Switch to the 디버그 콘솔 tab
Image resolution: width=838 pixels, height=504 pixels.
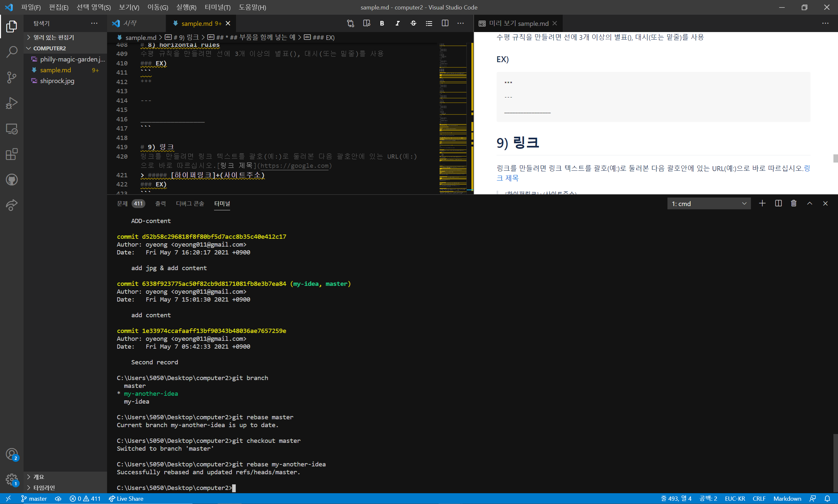(190, 203)
